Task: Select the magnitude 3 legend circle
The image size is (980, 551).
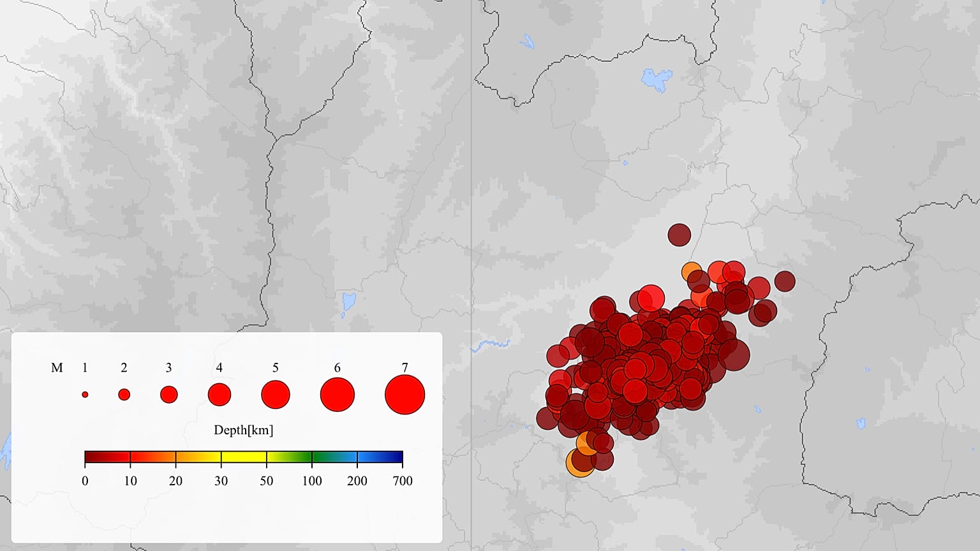Action: [x=168, y=395]
